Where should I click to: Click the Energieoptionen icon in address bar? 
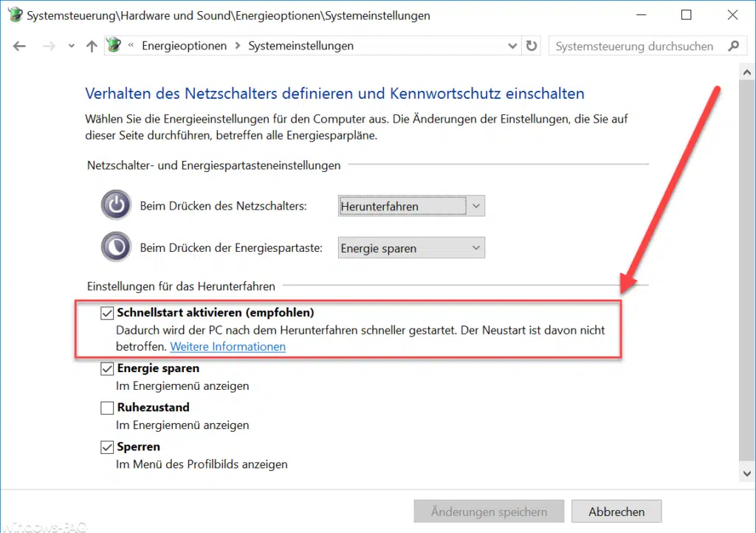[x=113, y=46]
